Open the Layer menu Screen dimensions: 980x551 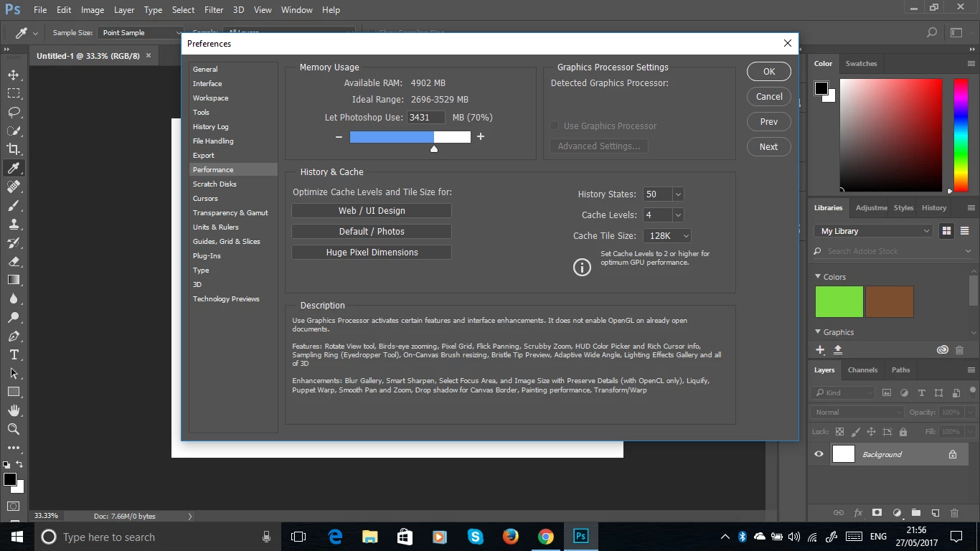[x=124, y=10]
